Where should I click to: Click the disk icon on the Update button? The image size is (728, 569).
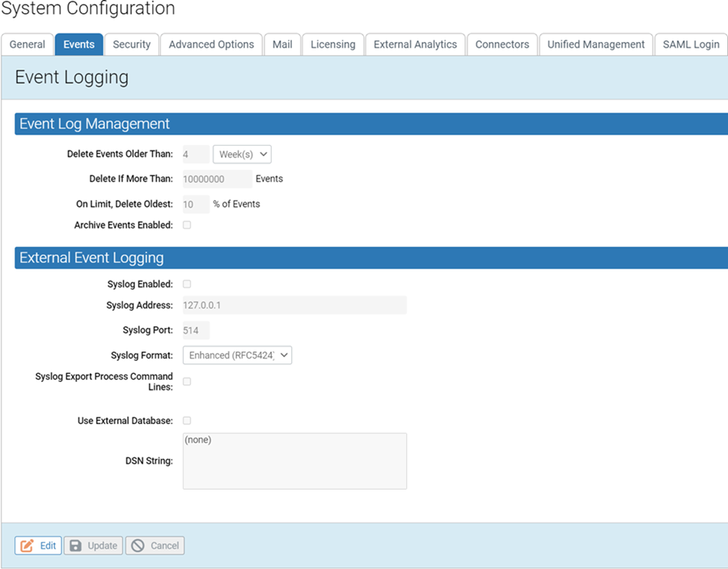coord(77,545)
